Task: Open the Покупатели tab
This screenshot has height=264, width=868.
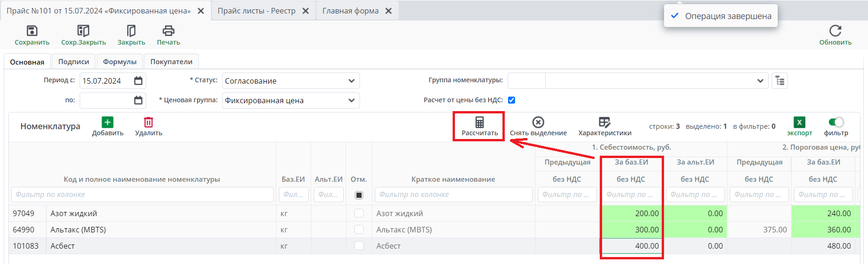Action: click(171, 62)
